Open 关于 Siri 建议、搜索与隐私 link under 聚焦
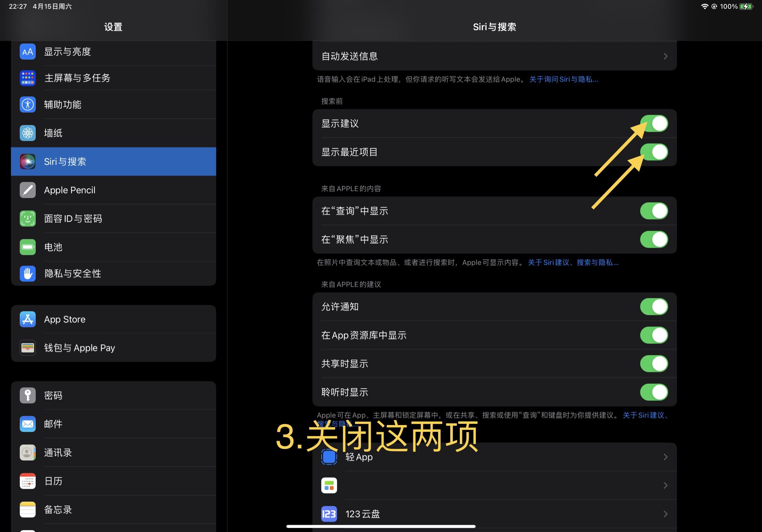 (573, 263)
